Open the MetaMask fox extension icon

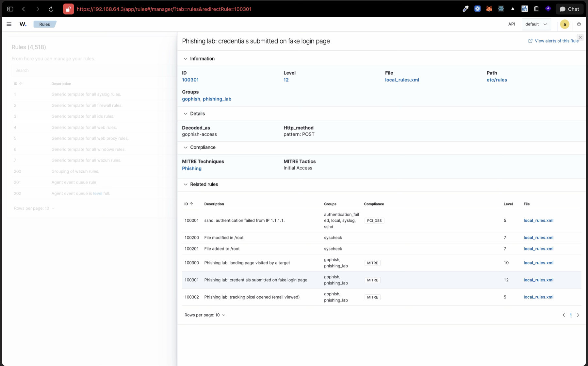click(489, 9)
